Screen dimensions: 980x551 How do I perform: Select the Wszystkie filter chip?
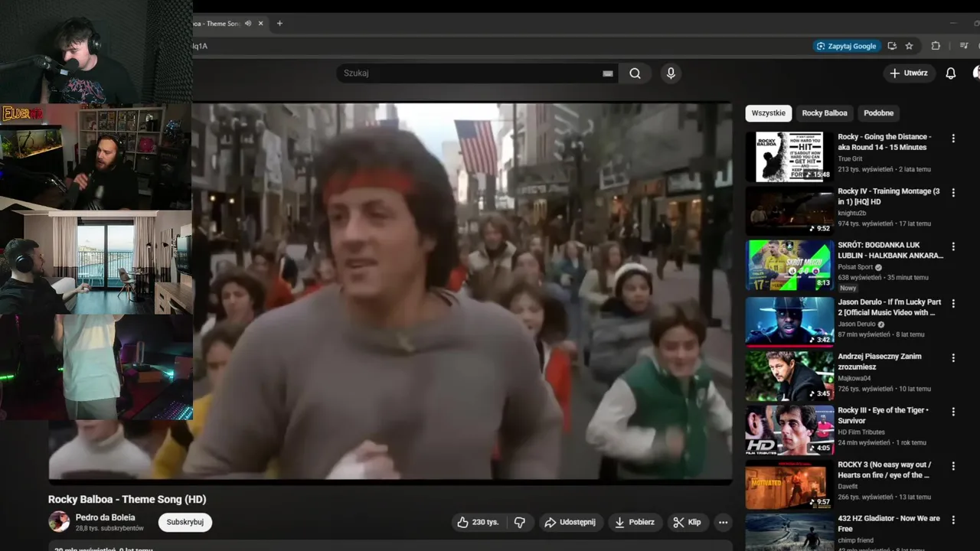(x=768, y=113)
